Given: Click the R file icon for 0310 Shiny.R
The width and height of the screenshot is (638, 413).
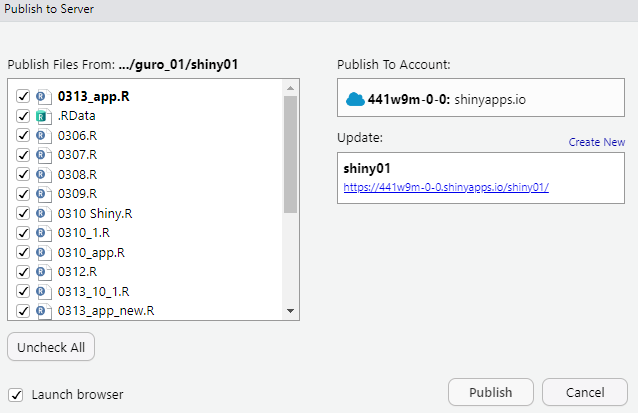Looking at the screenshot, I should (44, 214).
